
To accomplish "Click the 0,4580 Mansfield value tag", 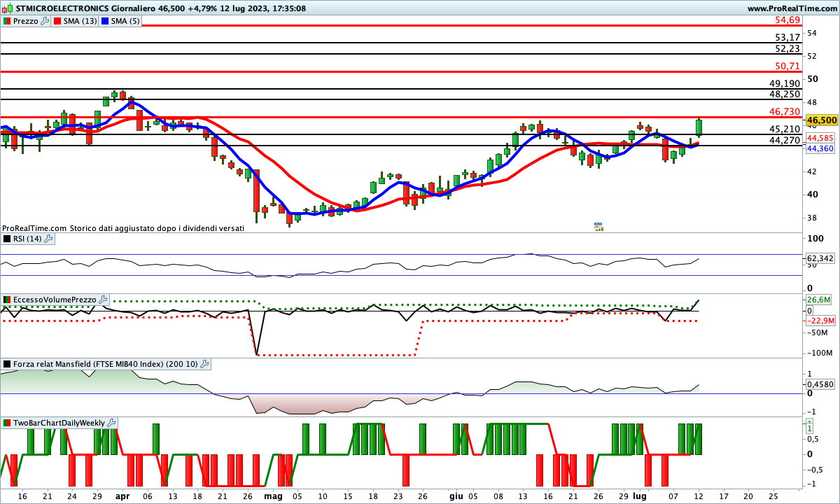I will coord(820,384).
